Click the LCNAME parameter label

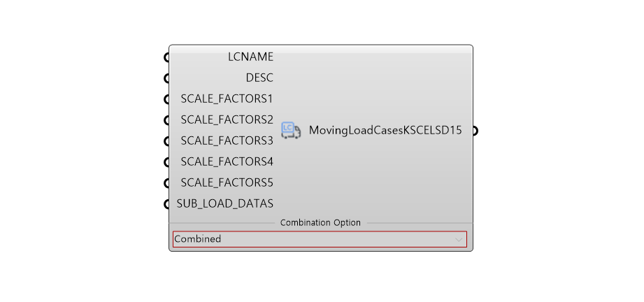point(250,57)
